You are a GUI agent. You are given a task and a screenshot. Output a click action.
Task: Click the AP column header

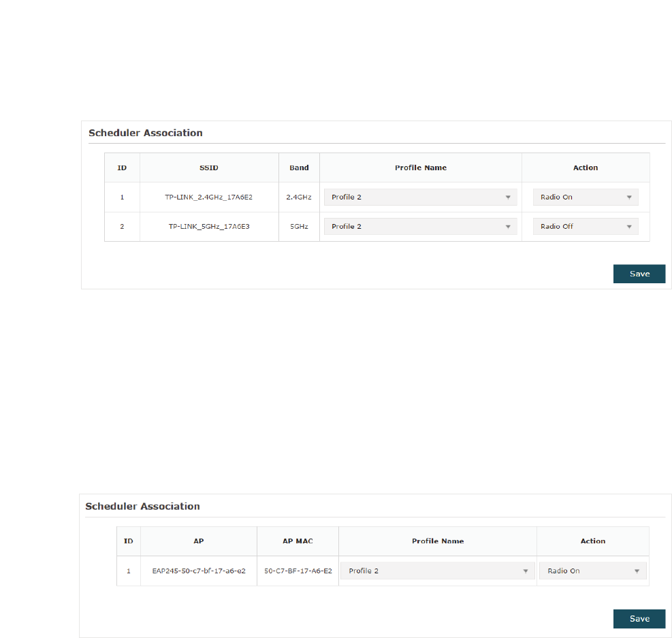198,541
